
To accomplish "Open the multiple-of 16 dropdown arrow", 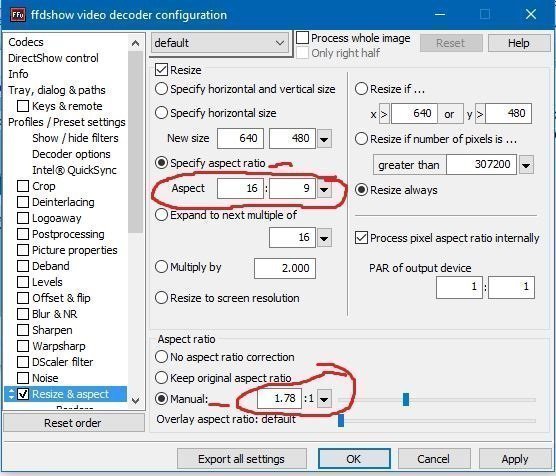I will tap(324, 238).
